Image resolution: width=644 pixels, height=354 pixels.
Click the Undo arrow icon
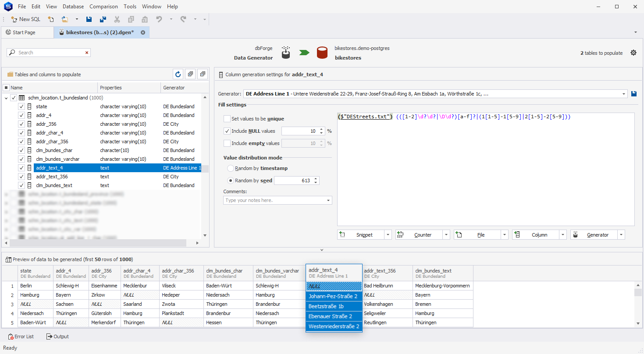click(159, 19)
